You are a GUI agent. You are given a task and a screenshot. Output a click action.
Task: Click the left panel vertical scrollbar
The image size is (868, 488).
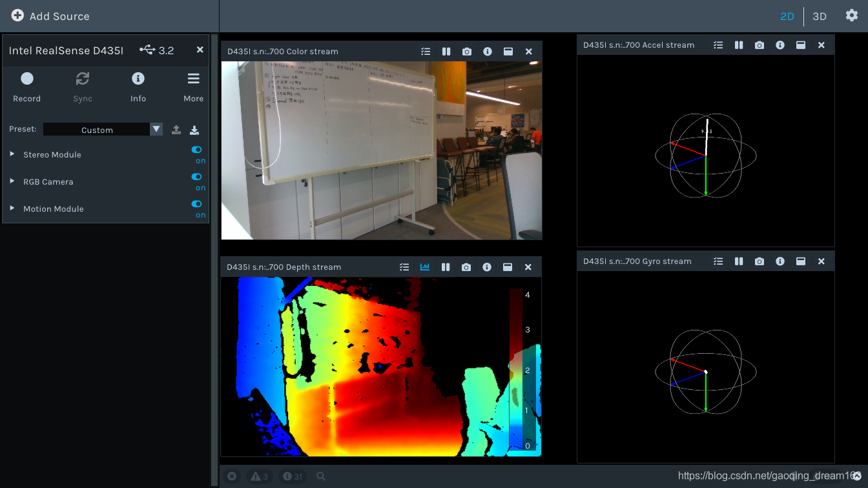click(214, 259)
